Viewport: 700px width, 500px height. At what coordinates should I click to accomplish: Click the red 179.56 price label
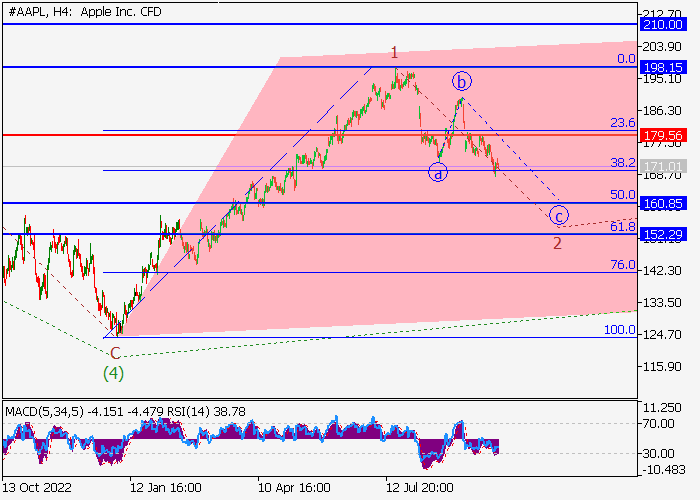pyautogui.click(x=663, y=135)
